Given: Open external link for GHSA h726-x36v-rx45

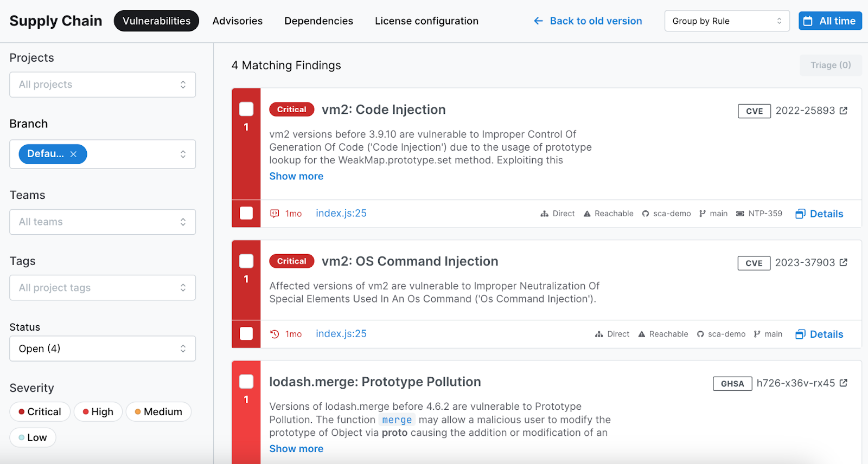Looking at the screenshot, I should point(844,383).
